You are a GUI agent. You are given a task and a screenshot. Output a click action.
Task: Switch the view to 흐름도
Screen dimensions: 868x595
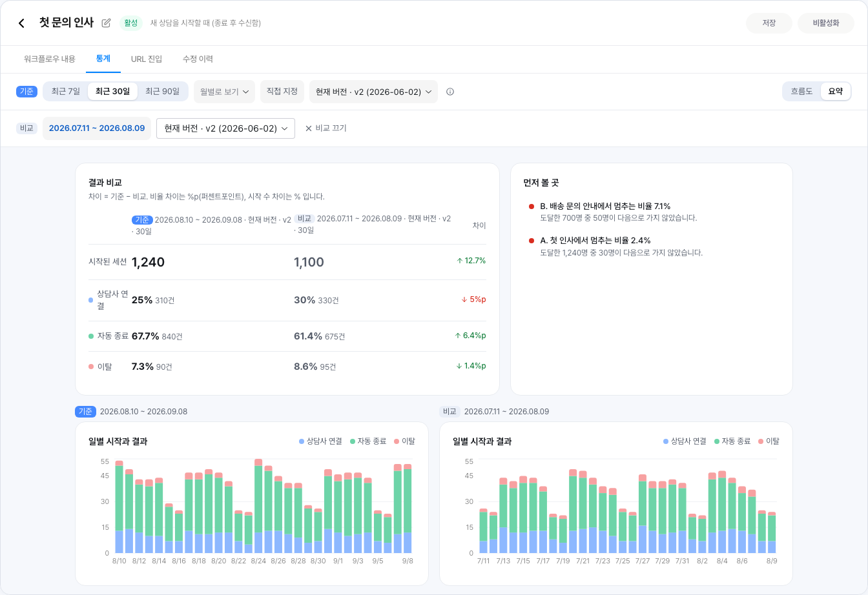tap(801, 92)
